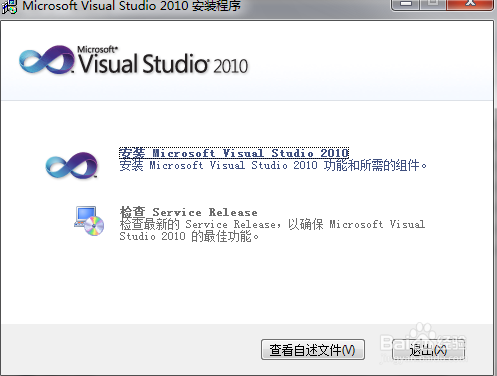Click the 退出(X) button

click(x=428, y=350)
